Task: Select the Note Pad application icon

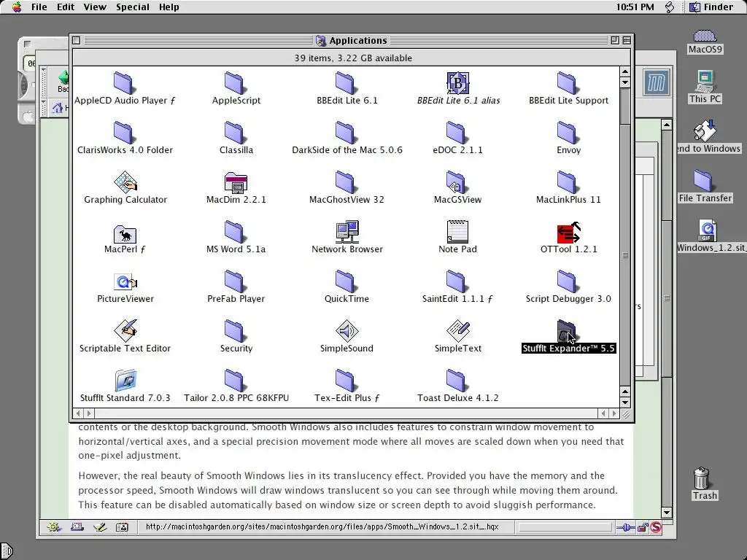Action: tap(457, 232)
